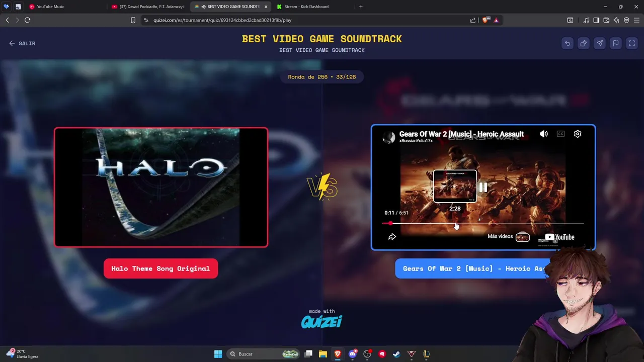Open Task View on the taskbar
This screenshot has width=644, height=362.
coord(308,354)
